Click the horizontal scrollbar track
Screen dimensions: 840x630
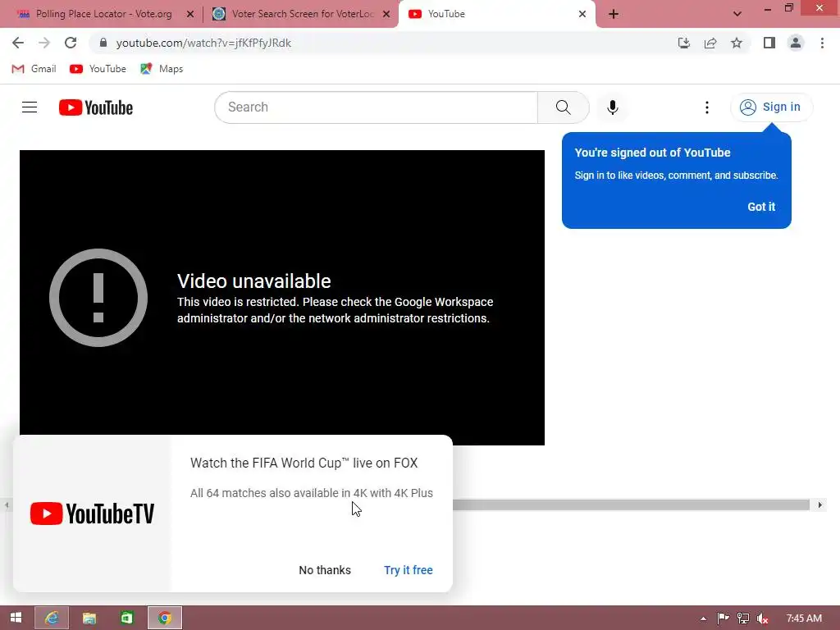(631, 504)
